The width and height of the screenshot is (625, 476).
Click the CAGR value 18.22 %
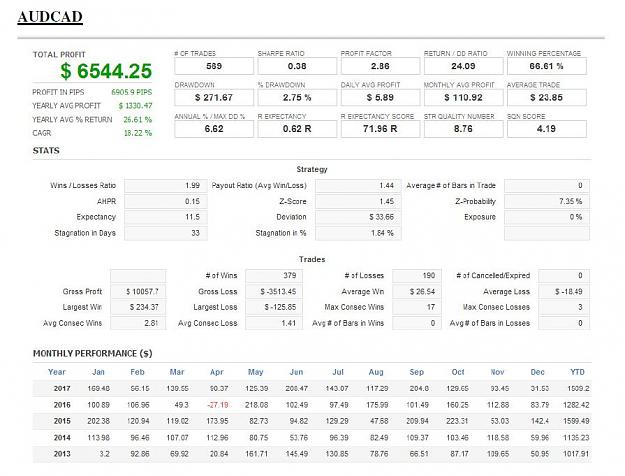138,133
